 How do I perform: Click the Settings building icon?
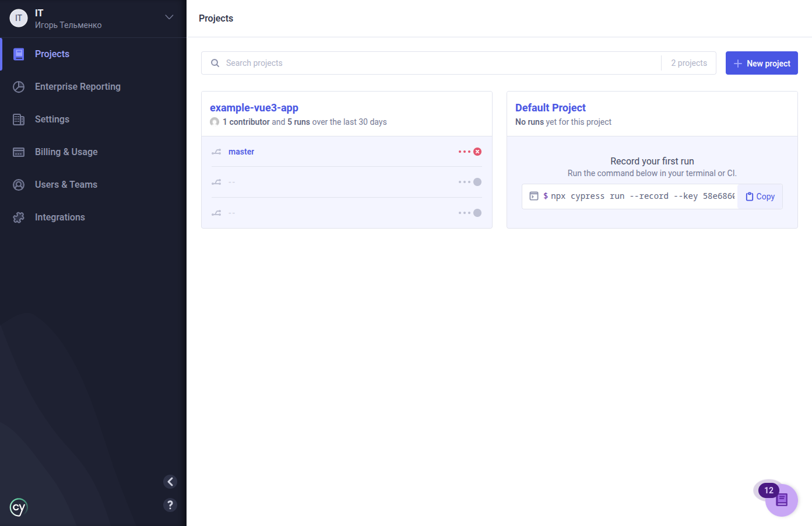pyautogui.click(x=19, y=120)
